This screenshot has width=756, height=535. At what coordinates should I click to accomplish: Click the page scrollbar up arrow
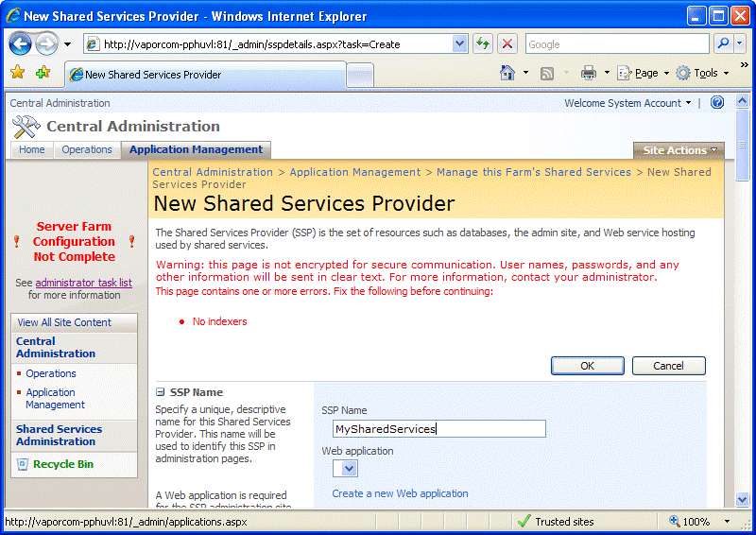pyautogui.click(x=742, y=100)
